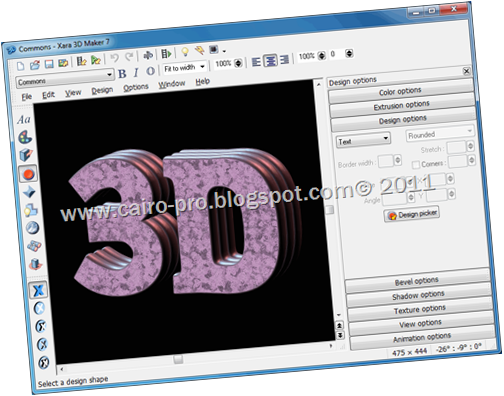Expand the Color options section
The height and width of the screenshot is (396, 504).
401,91
